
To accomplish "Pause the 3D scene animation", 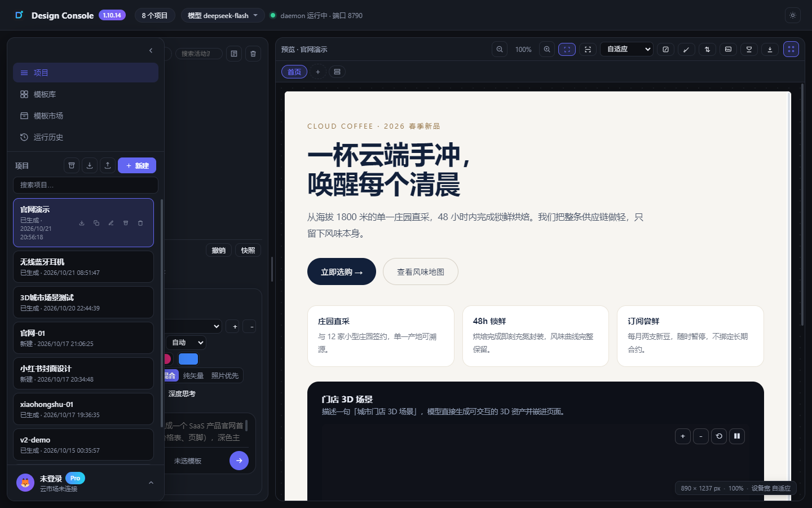I will click(737, 436).
